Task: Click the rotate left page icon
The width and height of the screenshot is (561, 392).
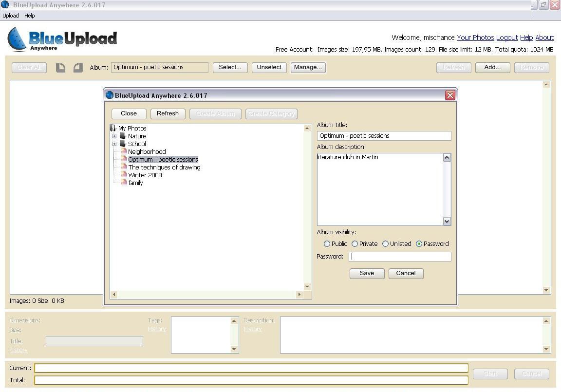Action: (60, 68)
